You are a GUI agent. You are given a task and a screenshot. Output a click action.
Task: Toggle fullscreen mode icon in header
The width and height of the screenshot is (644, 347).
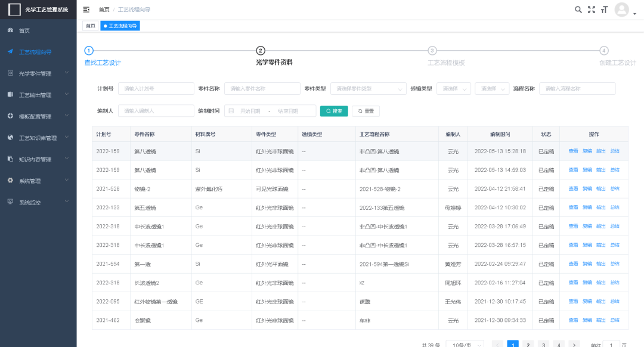point(592,10)
